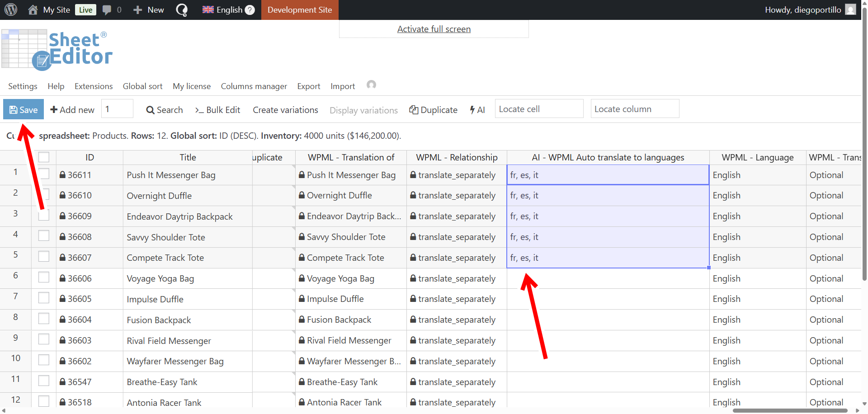Open the Columns manager menu

click(254, 86)
